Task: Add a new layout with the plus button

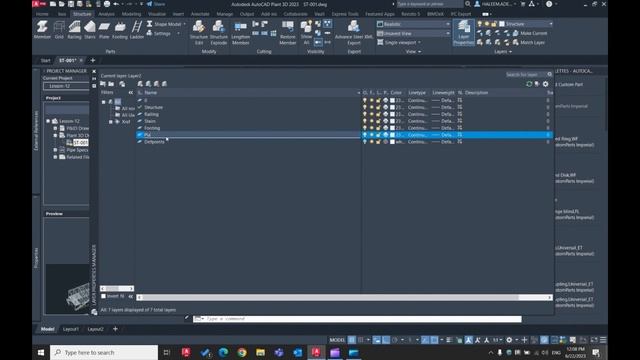Action: 115,329
